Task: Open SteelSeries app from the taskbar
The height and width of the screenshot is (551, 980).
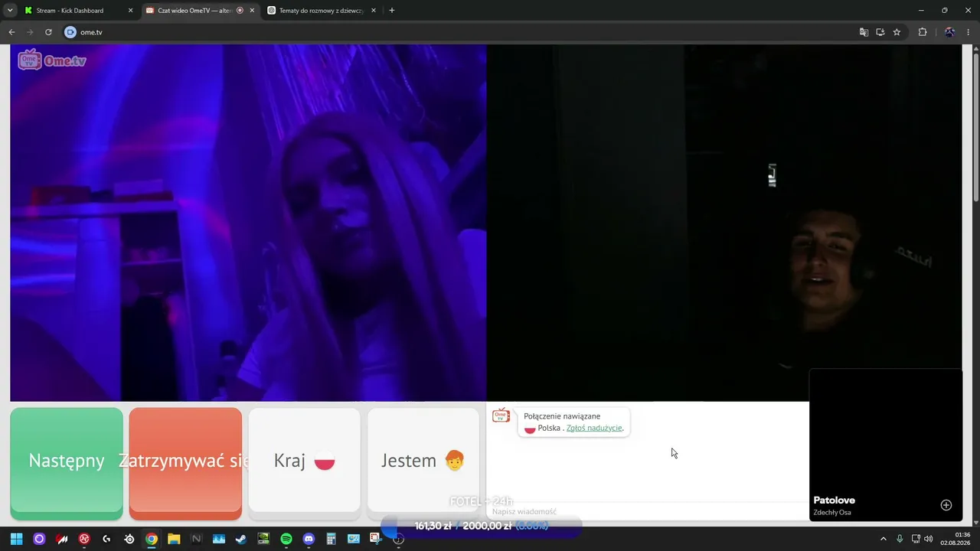Action: [129, 539]
